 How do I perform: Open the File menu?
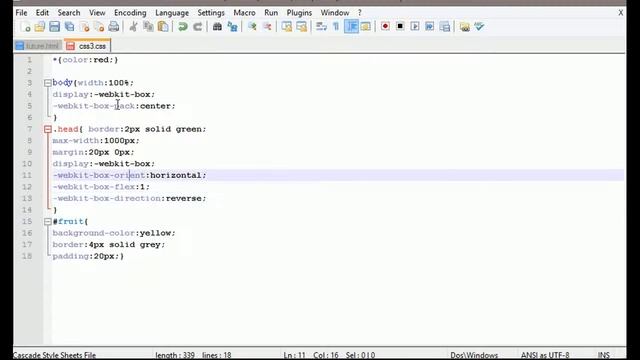tap(21, 13)
